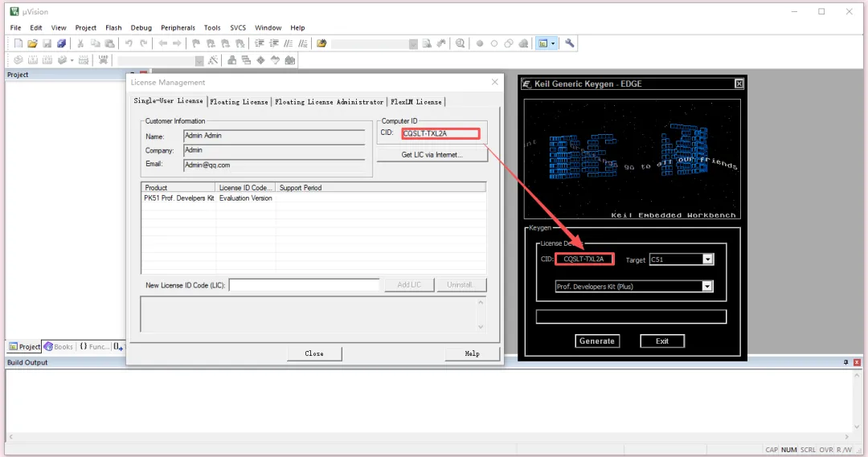The height and width of the screenshot is (457, 868).
Task: Switch to the Floating License tab
Action: coord(239,102)
